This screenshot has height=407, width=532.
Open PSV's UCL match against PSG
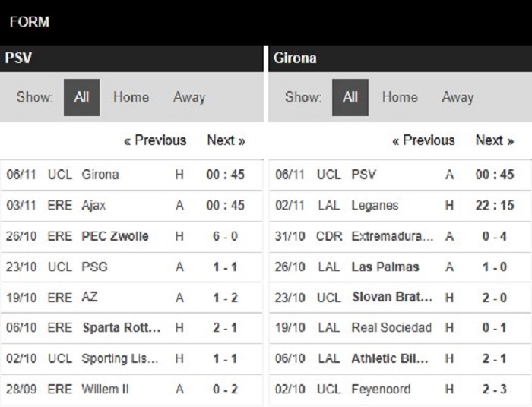(x=131, y=267)
